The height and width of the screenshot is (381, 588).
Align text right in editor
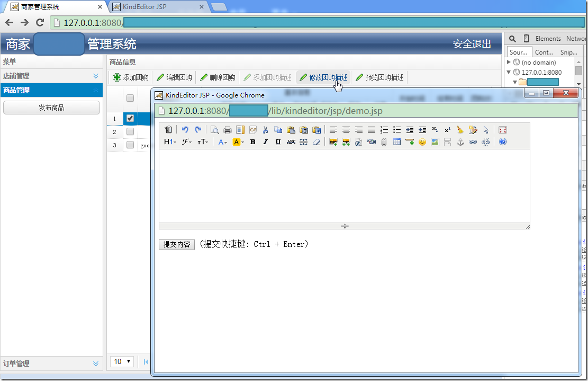358,130
